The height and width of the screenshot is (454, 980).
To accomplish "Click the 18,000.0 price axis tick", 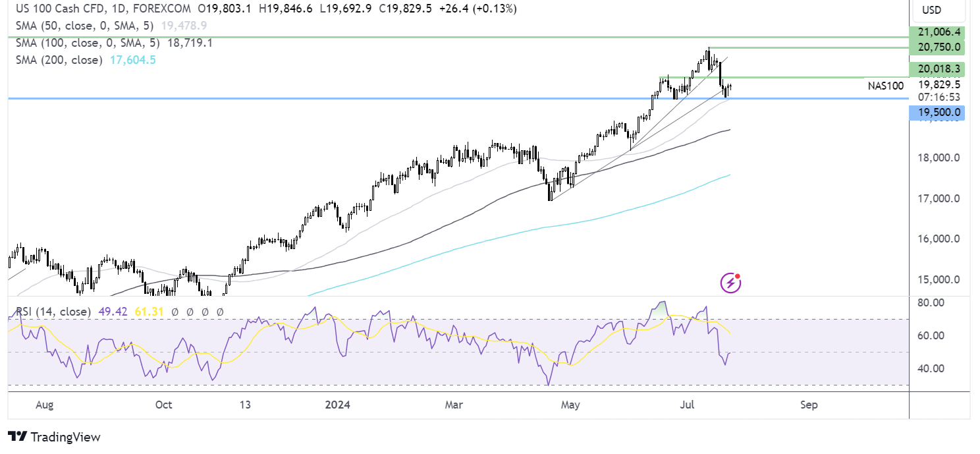I will pos(938,158).
